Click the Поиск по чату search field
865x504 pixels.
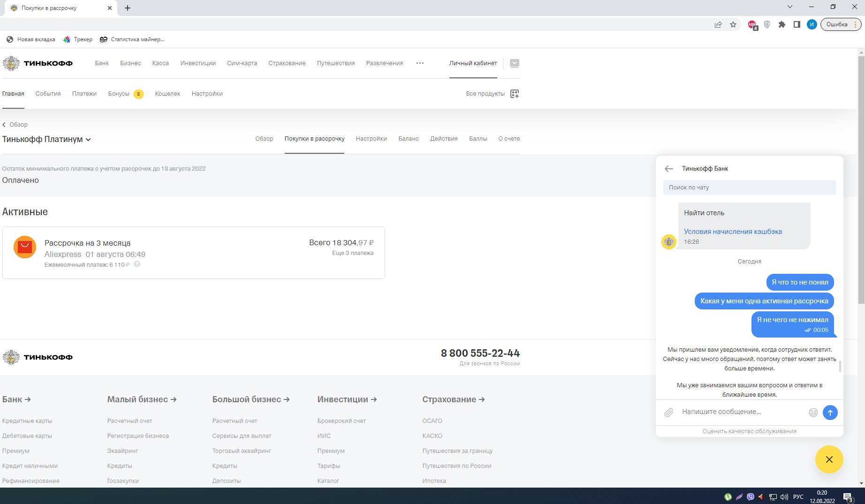click(x=749, y=188)
